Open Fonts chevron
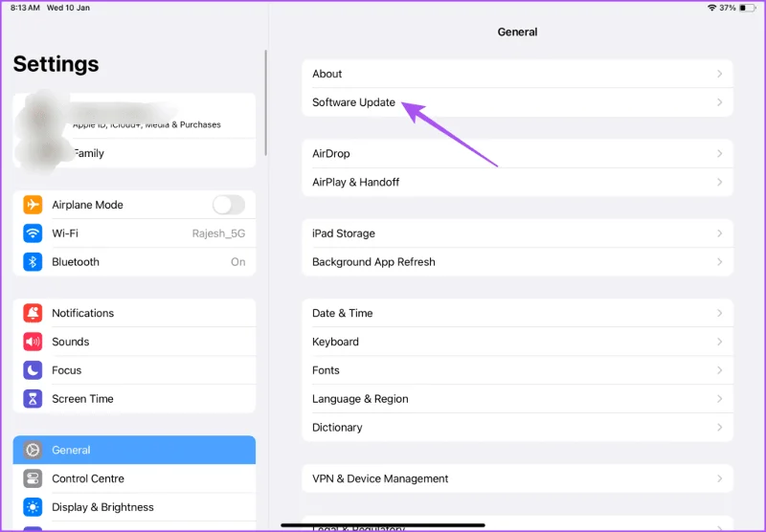The height and width of the screenshot is (532, 766). pyautogui.click(x=720, y=370)
